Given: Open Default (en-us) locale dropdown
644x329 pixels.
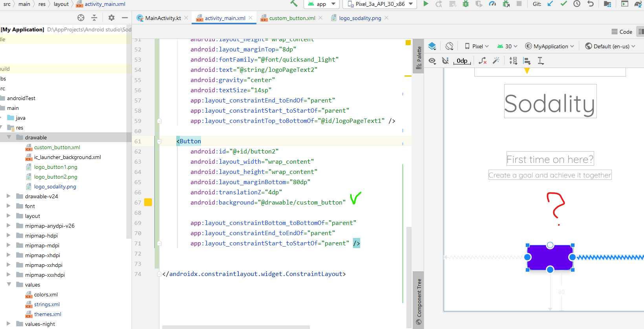Looking at the screenshot, I should pyautogui.click(x=610, y=46).
